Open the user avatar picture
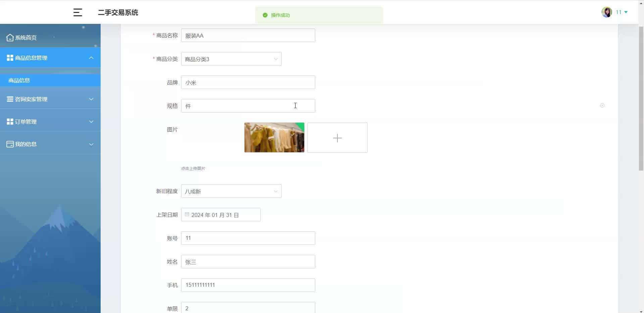This screenshot has width=644, height=313. 606,12
